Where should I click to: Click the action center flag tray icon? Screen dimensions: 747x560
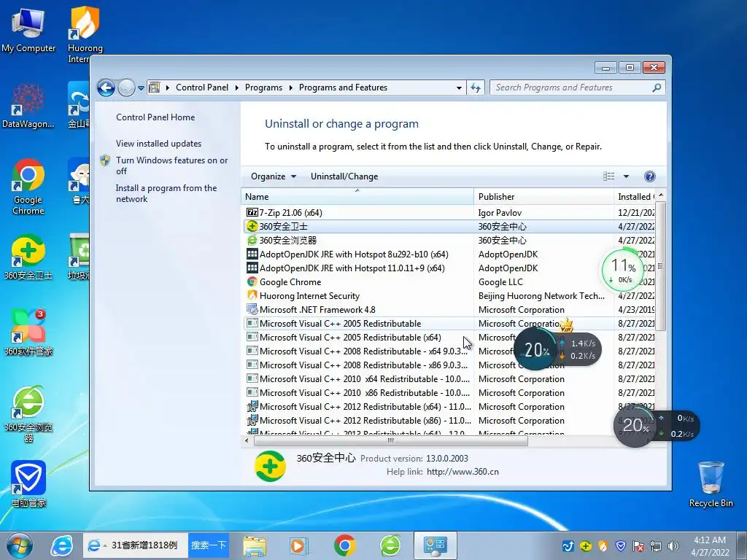(x=638, y=546)
